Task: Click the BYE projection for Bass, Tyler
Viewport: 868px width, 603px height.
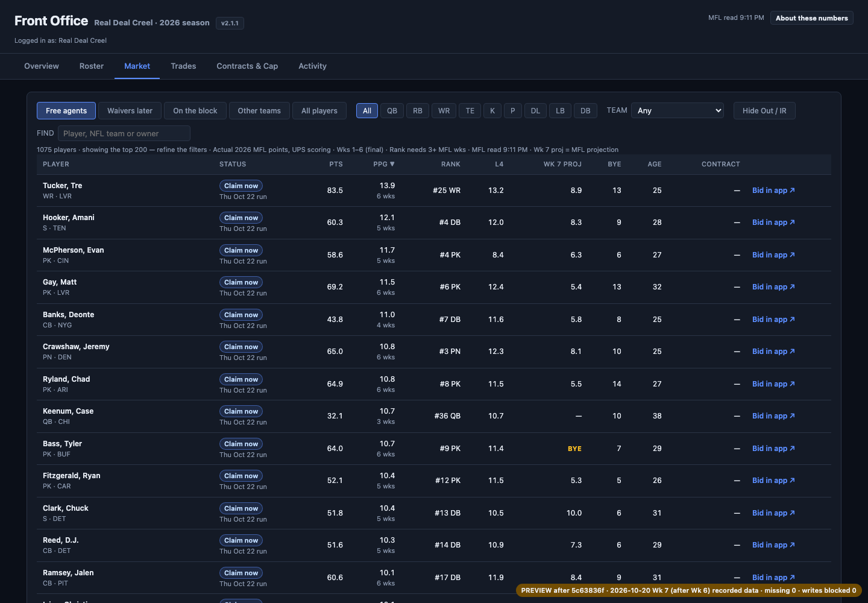Action: (x=574, y=449)
